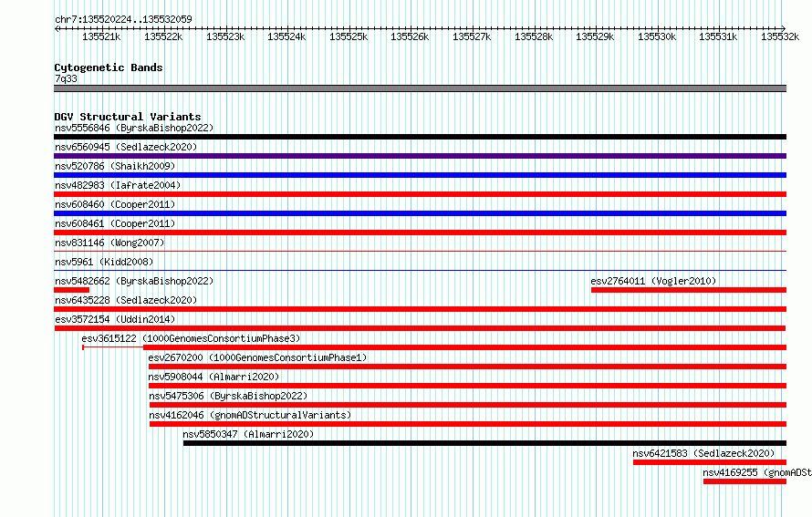Click the 135526k ruler tick label
812x517 pixels.
(410, 36)
